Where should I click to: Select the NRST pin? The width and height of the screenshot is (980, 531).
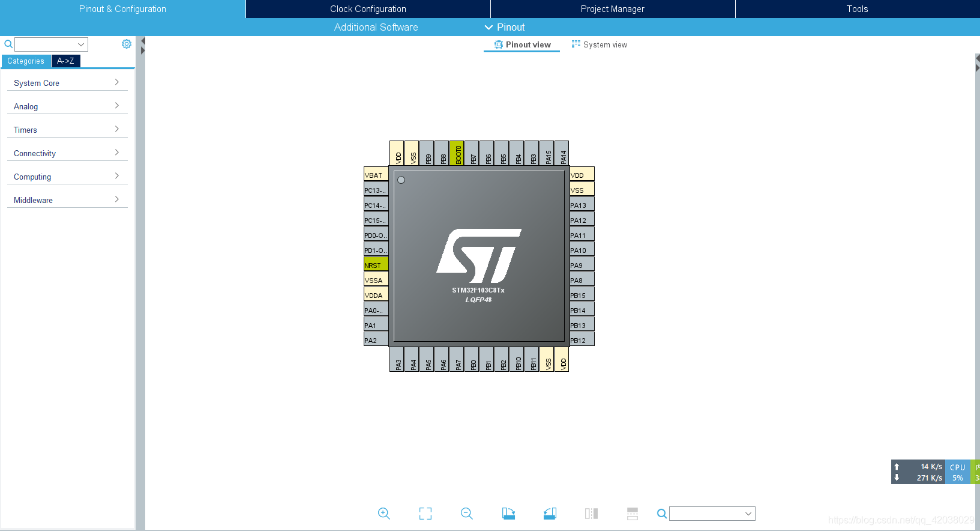376,264
